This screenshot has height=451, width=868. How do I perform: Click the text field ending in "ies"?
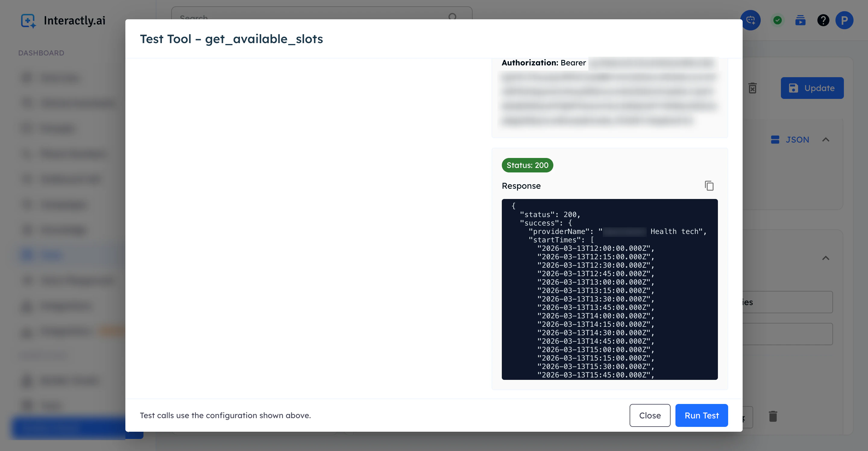point(787,302)
